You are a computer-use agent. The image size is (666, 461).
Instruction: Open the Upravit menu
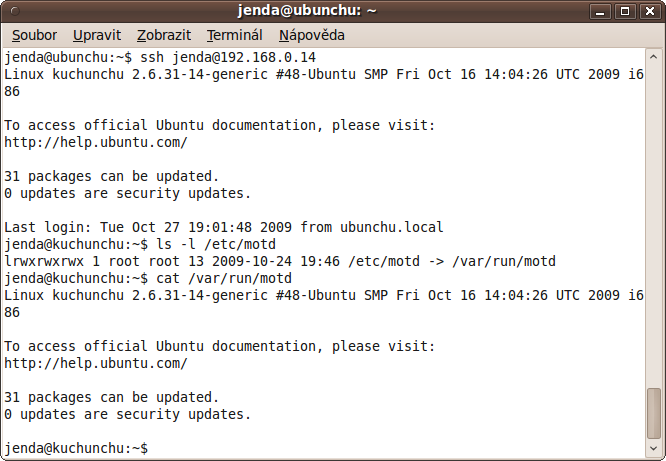tap(97, 35)
